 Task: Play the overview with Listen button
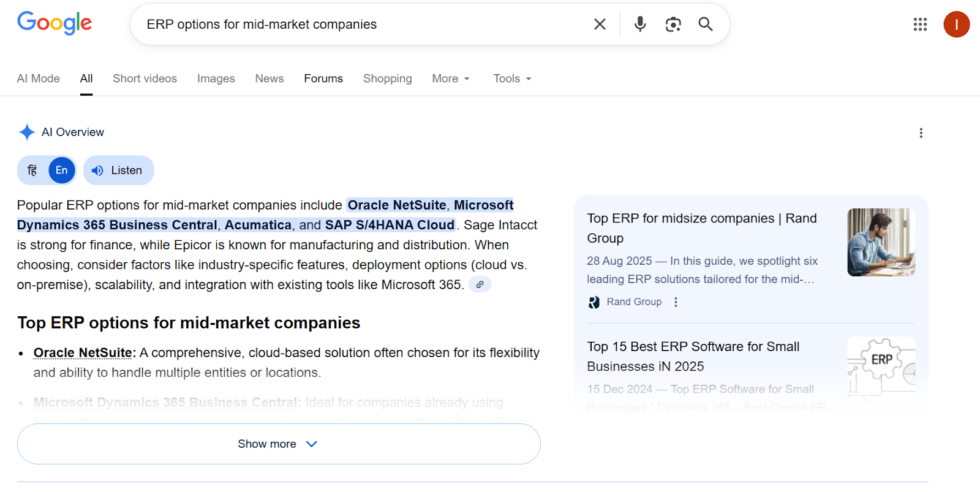coord(118,170)
